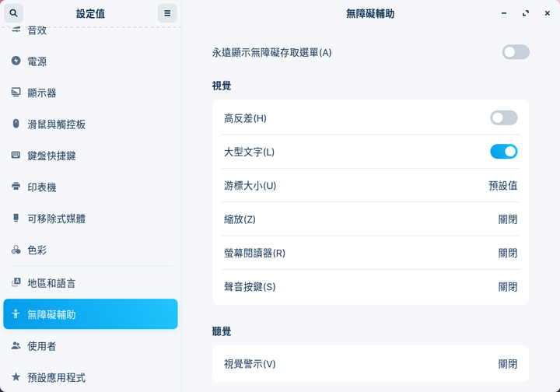Open 色彩 color settings icon
The height and width of the screenshot is (392, 560).
point(16,250)
